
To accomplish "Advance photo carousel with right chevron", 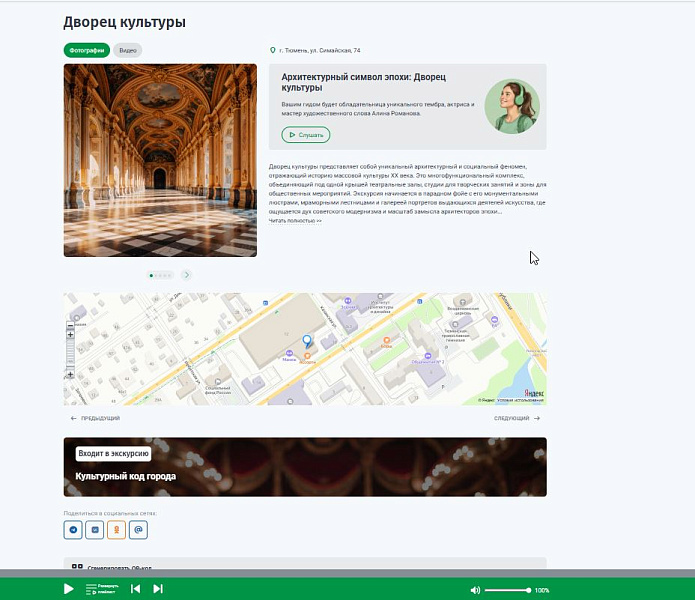I will (187, 275).
